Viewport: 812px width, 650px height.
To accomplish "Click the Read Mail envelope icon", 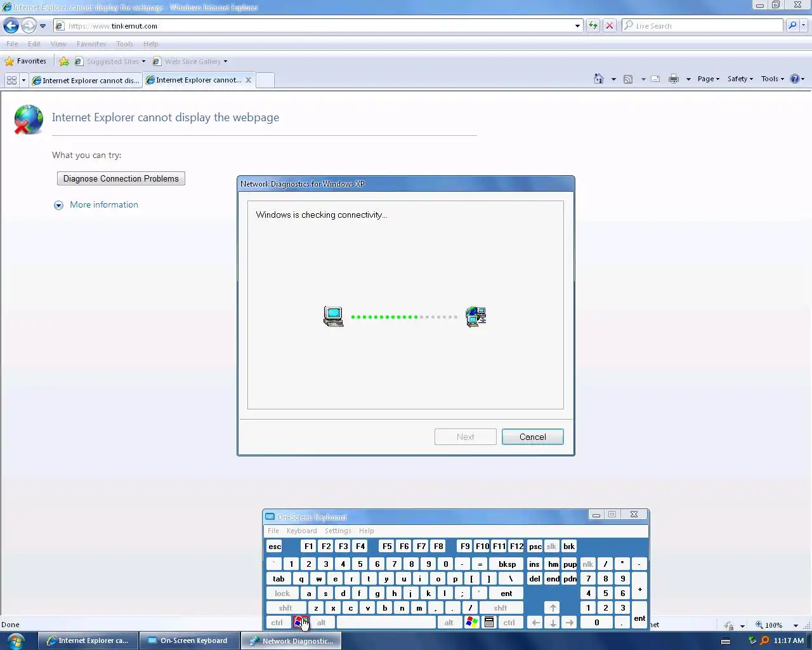I will click(x=655, y=79).
